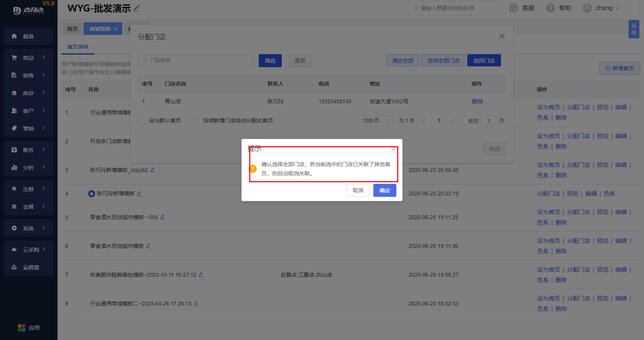The width and height of the screenshot is (644, 340).
Task: Enable the 设为默认首页 checkbox
Action: pyautogui.click(x=141, y=121)
